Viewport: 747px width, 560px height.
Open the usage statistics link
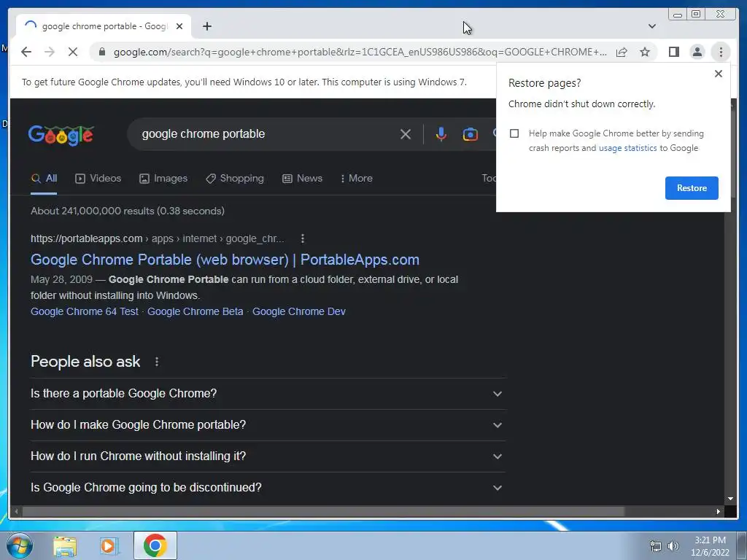tap(627, 148)
